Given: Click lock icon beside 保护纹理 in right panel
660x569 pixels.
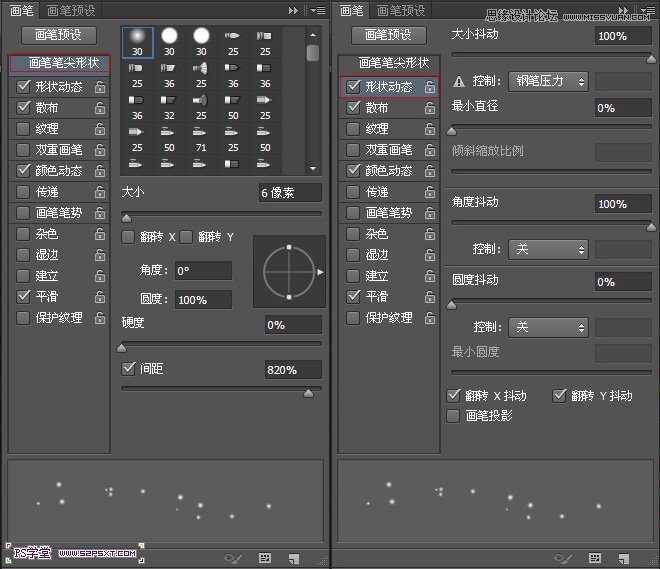Looking at the screenshot, I should tap(430, 318).
